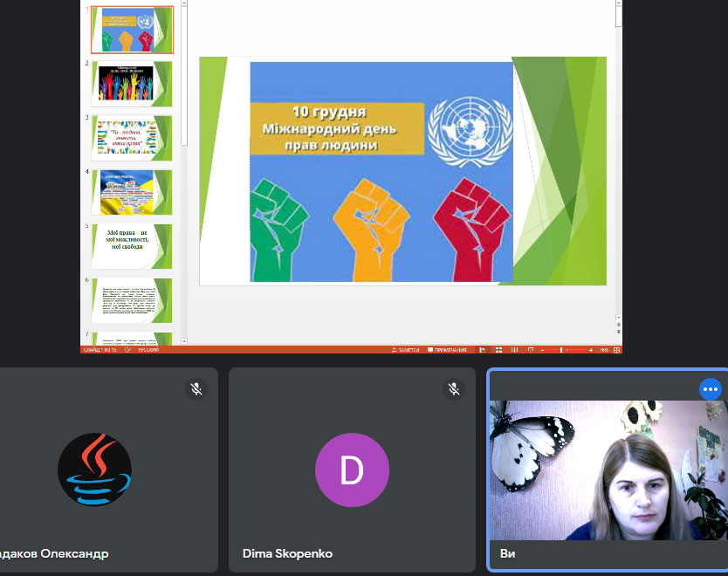Open spell check icon in status bar
The width and height of the screenshot is (728, 576).
click(x=127, y=349)
